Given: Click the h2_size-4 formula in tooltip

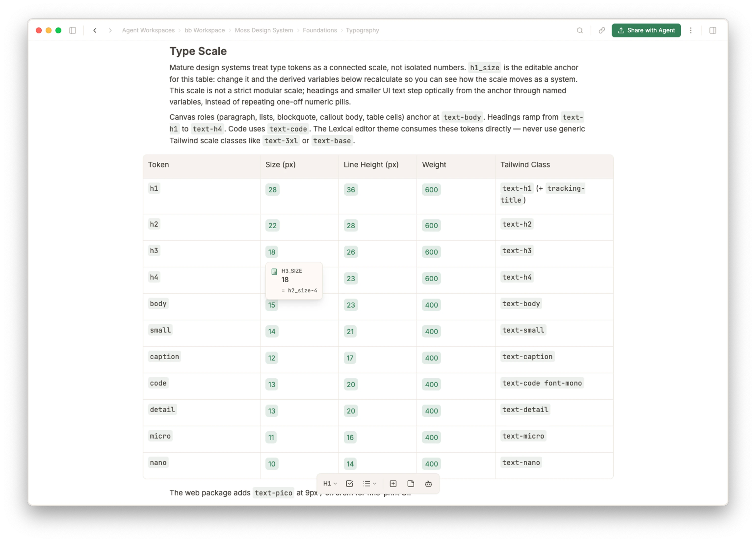Looking at the screenshot, I should click(300, 290).
